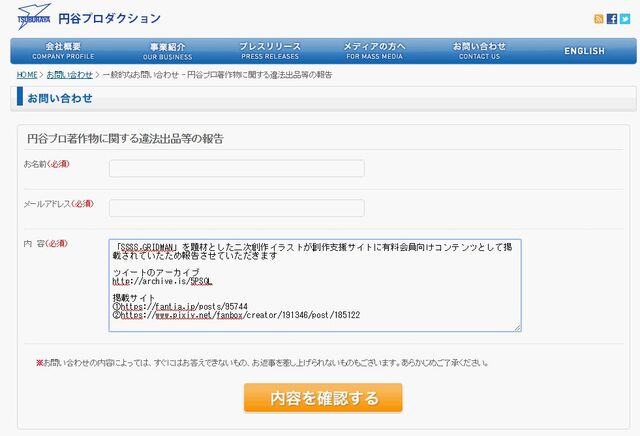
Task: Open the Twitter icon link
Action: [625, 19]
